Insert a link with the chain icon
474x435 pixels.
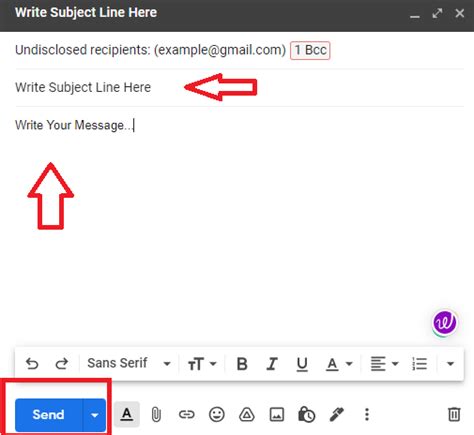click(186, 415)
